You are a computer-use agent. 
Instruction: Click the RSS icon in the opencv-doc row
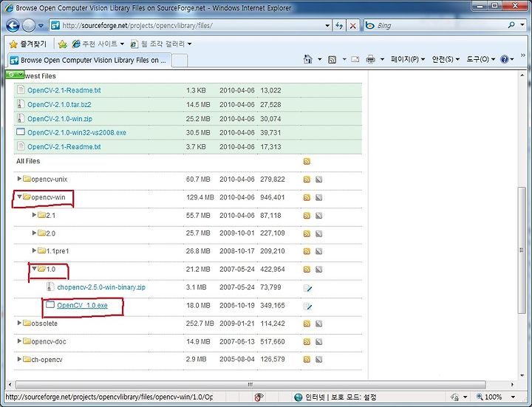307,341
